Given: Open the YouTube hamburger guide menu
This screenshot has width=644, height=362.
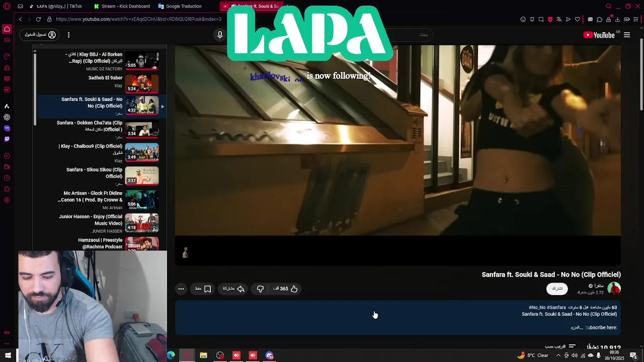Looking at the screenshot, I should (x=627, y=35).
